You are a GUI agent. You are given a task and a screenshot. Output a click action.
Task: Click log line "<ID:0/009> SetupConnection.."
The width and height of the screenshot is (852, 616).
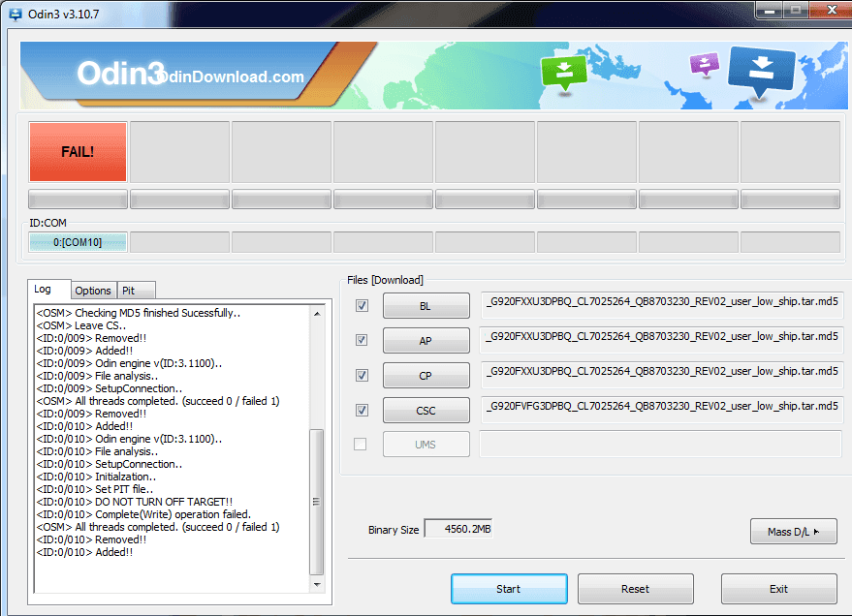(x=110, y=388)
